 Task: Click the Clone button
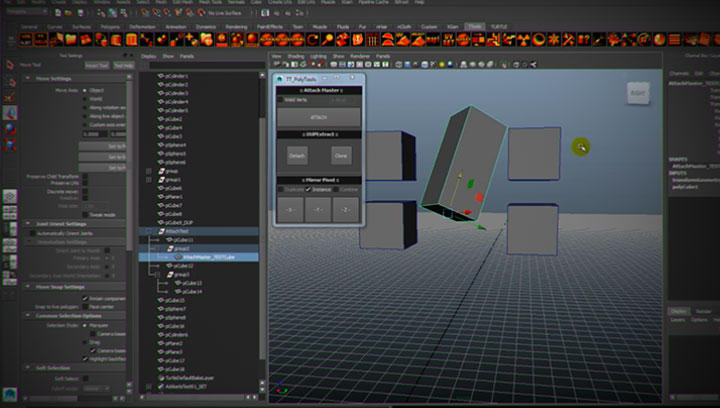click(341, 156)
